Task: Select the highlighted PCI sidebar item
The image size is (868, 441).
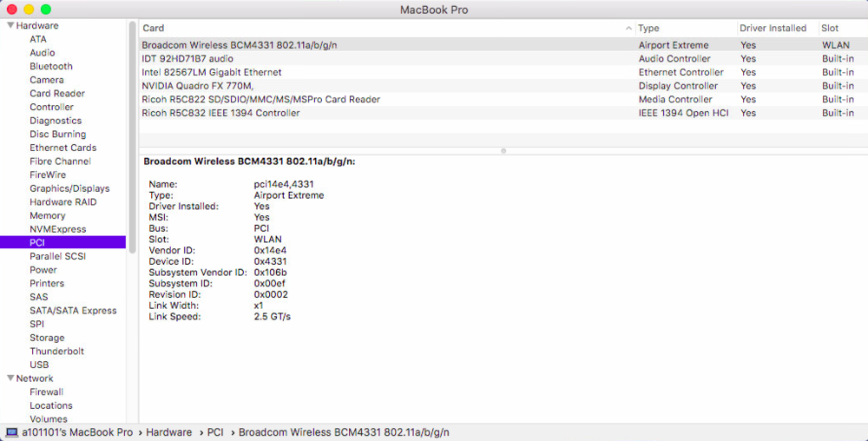Action: click(62, 242)
